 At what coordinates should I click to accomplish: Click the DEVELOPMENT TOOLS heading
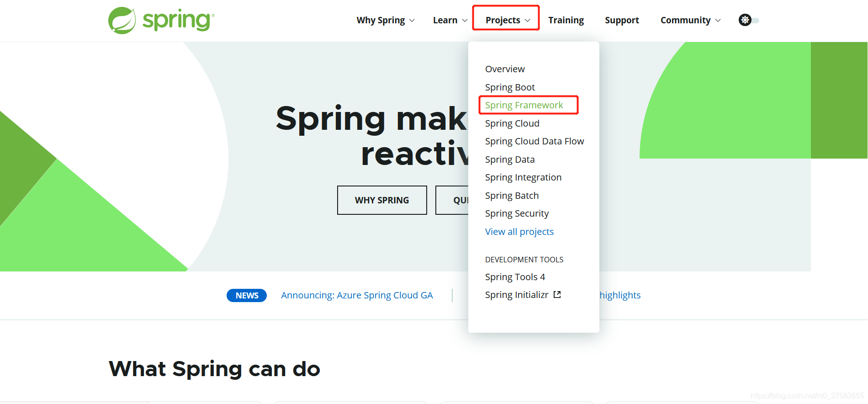pyautogui.click(x=524, y=260)
